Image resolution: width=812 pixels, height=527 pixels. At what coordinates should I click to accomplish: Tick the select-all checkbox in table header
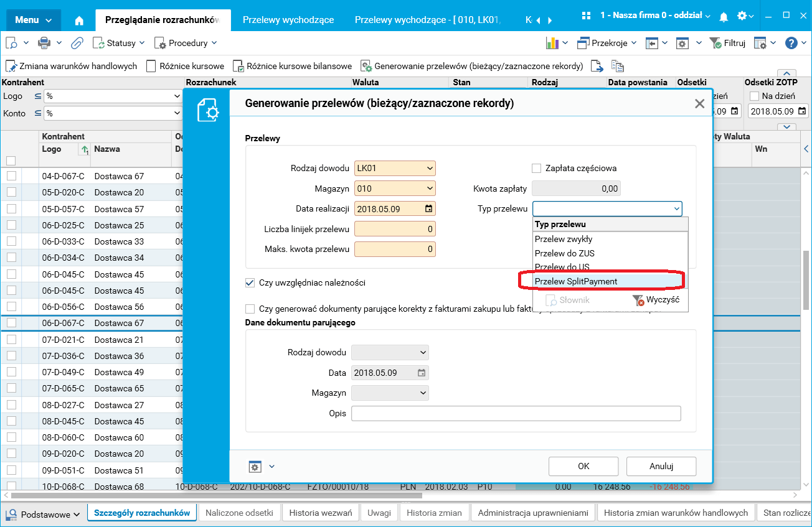click(x=11, y=160)
